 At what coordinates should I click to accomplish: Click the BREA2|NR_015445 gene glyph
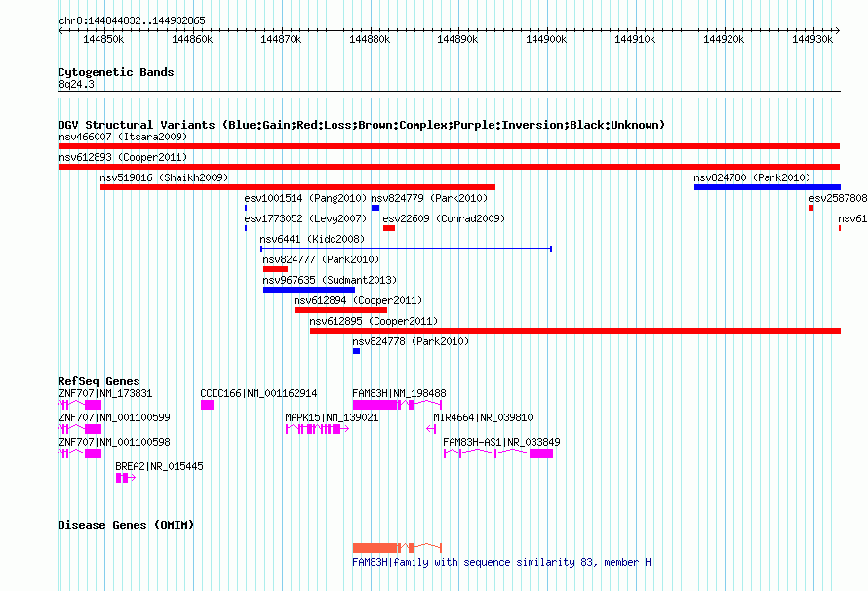coord(126,478)
